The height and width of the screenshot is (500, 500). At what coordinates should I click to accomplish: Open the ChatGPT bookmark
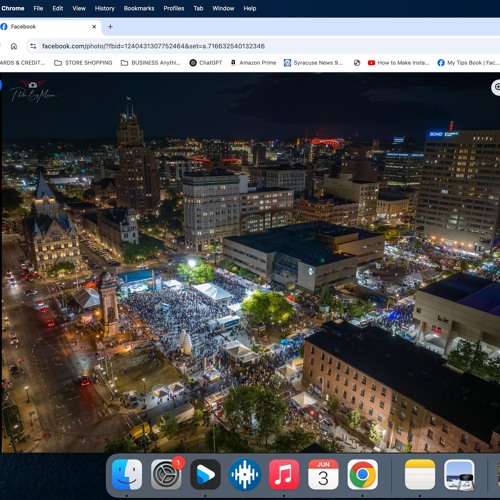206,63
